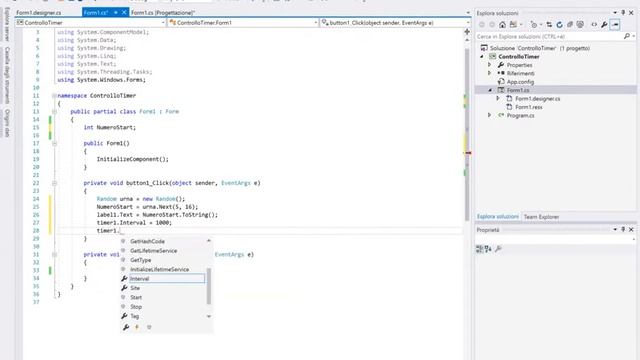This screenshot has width=640, height=360.
Task: Click the Categorized view icon in Proprietà
Action: pos(479,249)
